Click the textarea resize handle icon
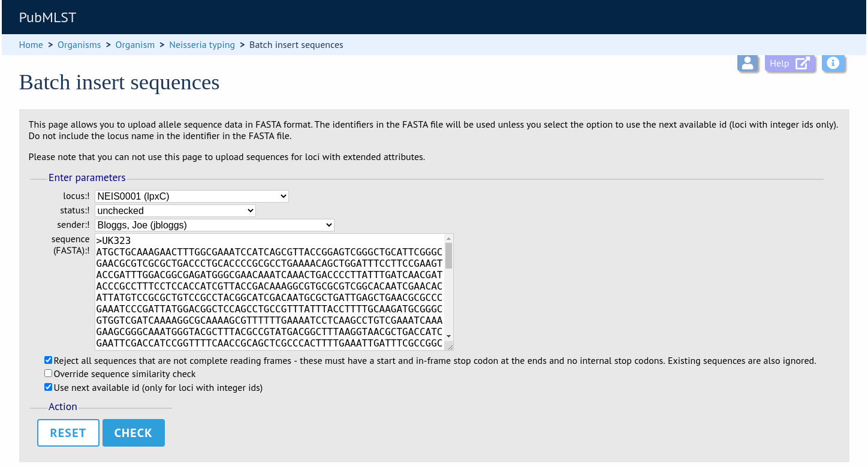This screenshot has width=868, height=467. 449,346
